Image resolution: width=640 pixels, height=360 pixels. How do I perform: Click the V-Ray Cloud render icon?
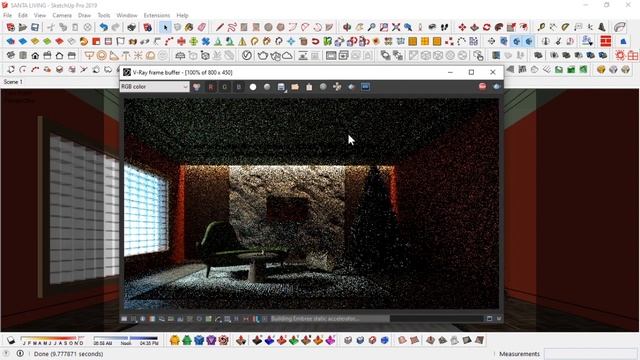pos(287,55)
